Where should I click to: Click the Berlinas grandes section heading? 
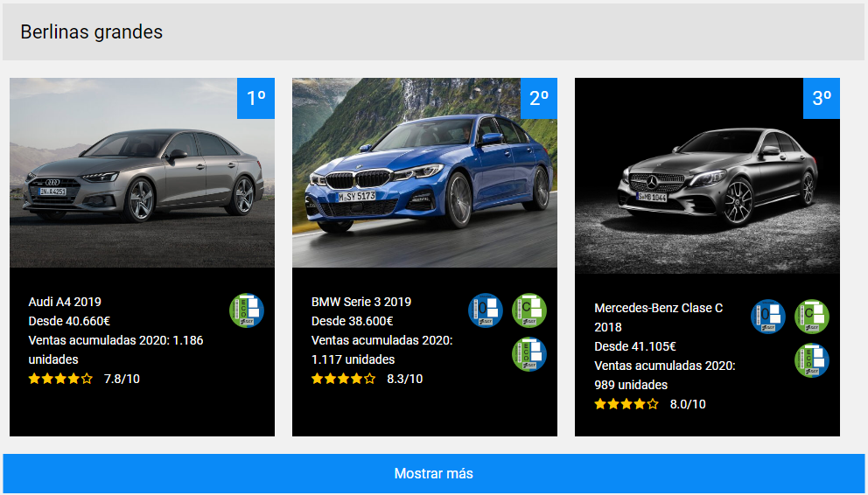[91, 32]
